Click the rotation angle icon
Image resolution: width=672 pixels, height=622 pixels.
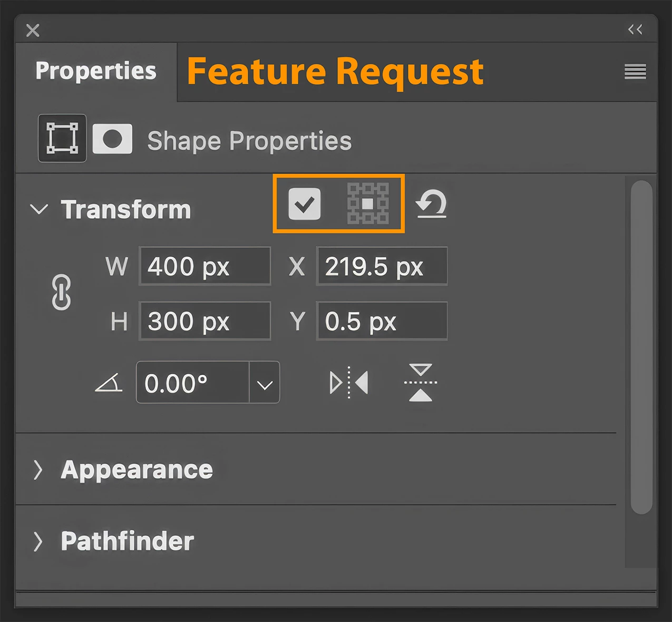109,383
